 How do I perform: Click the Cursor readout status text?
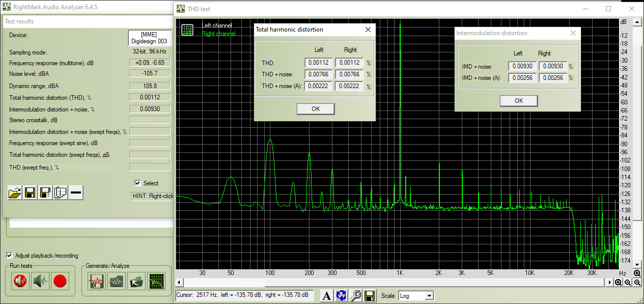click(244, 295)
